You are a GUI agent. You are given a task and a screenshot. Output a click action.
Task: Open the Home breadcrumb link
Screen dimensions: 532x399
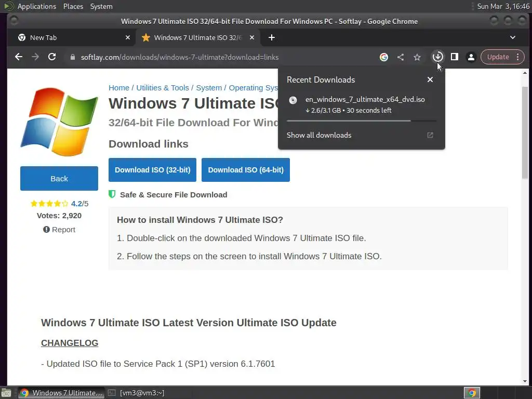coord(119,88)
